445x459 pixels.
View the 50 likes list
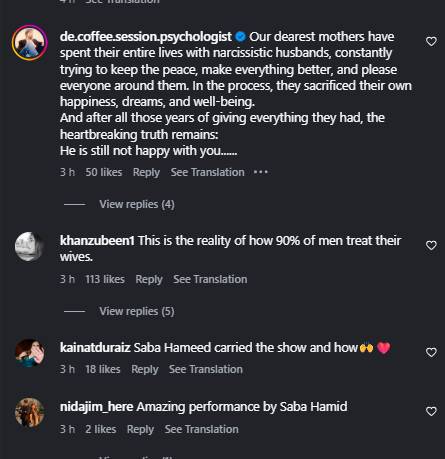(104, 172)
